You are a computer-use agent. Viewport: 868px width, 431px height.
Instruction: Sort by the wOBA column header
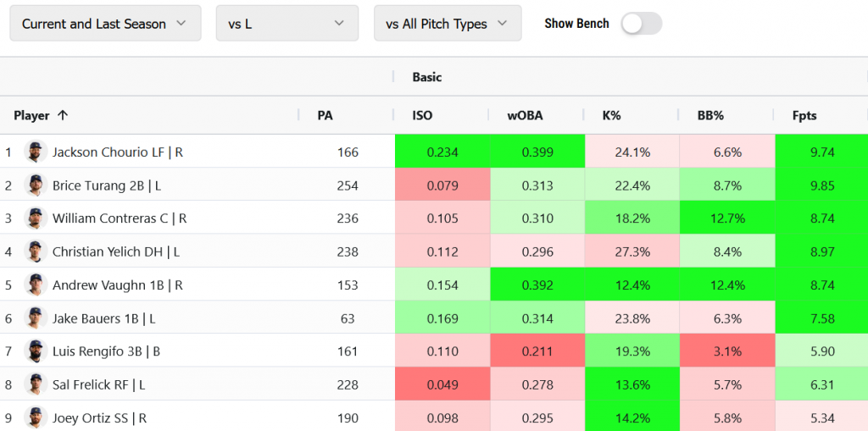(523, 116)
